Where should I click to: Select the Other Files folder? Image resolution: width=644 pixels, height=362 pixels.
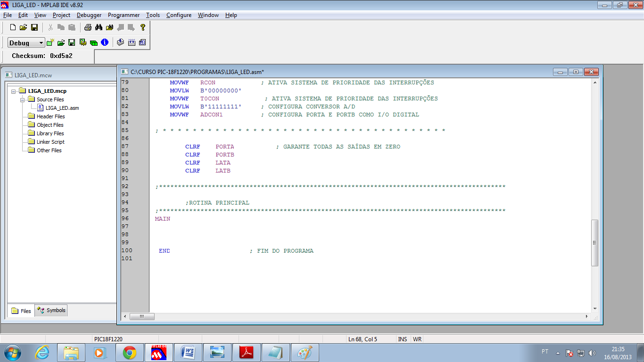coord(49,150)
